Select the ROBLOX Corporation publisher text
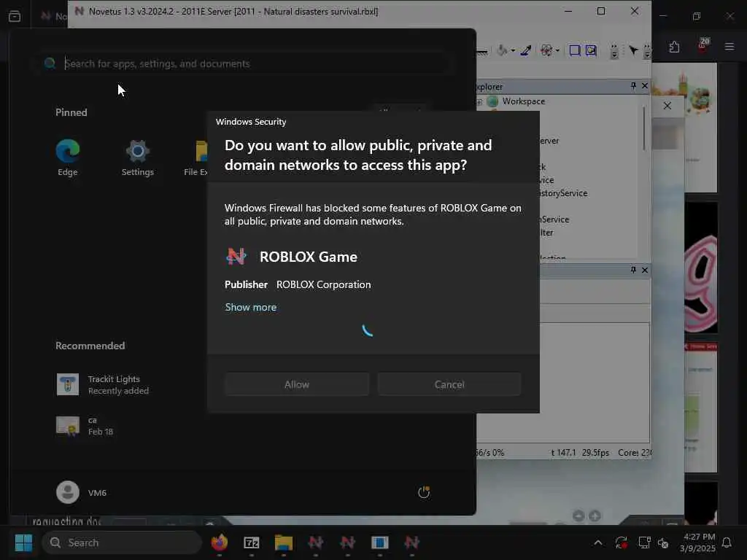This screenshot has height=560, width=747. click(323, 284)
